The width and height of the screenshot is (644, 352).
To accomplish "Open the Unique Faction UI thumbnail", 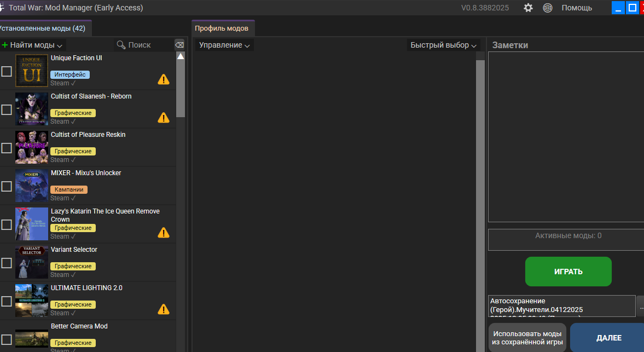I will [32, 71].
